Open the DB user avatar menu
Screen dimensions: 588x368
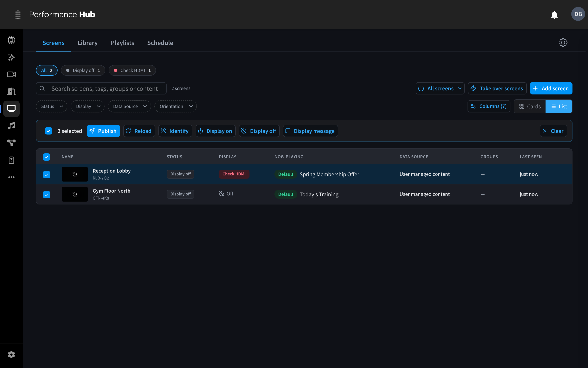tap(578, 14)
